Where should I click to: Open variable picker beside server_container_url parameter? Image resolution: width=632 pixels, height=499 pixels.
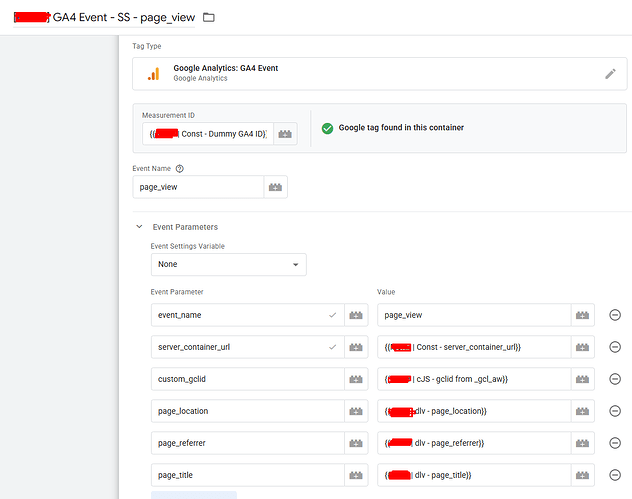pyautogui.click(x=356, y=347)
